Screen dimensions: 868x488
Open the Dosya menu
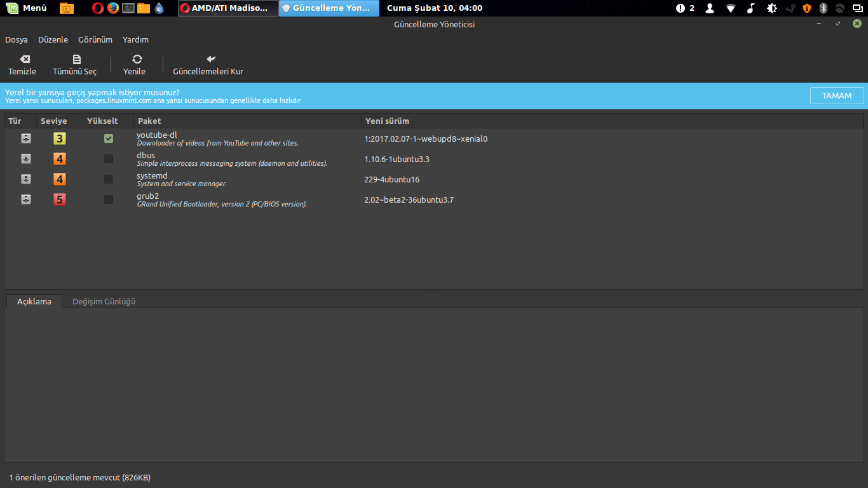click(17, 39)
